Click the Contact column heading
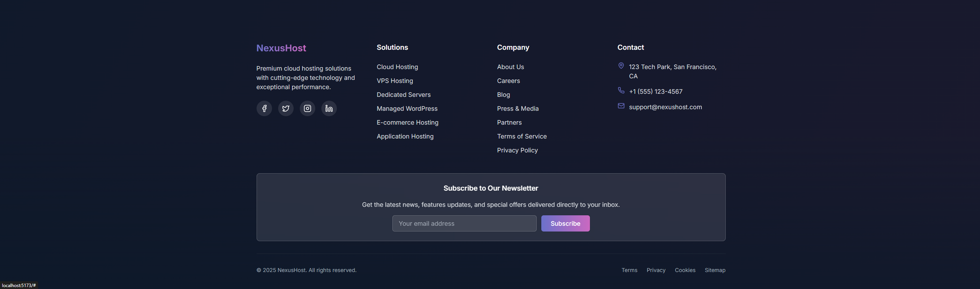 coord(630,47)
